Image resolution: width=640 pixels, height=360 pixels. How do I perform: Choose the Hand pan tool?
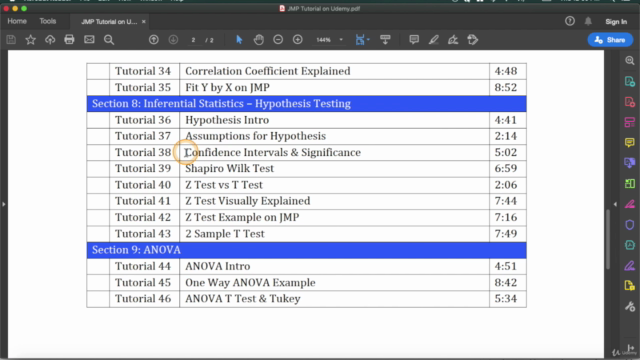259,40
